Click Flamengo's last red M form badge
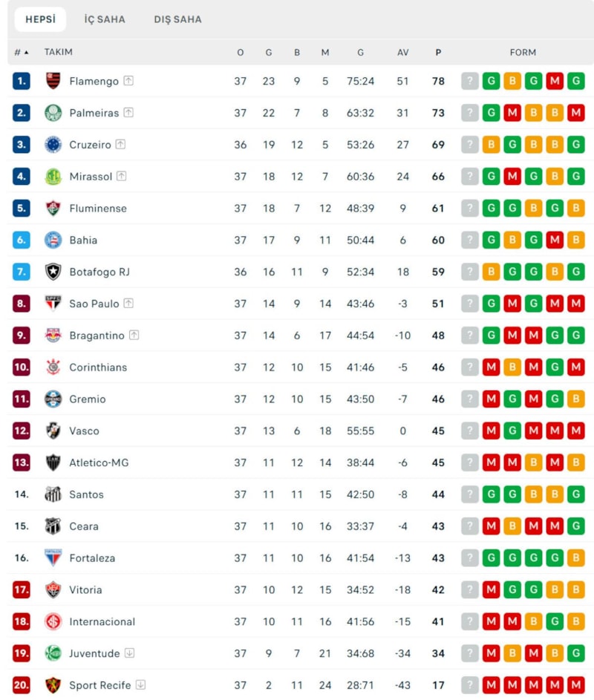The image size is (594, 700). [x=555, y=81]
